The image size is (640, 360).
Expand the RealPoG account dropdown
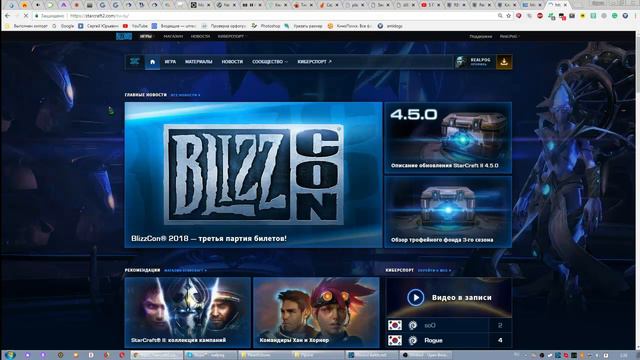pyautogui.click(x=510, y=36)
